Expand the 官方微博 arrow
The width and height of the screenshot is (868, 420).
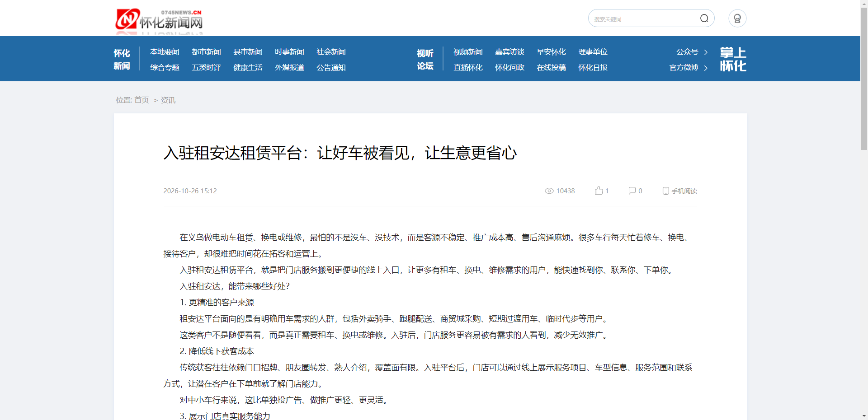[706, 68]
